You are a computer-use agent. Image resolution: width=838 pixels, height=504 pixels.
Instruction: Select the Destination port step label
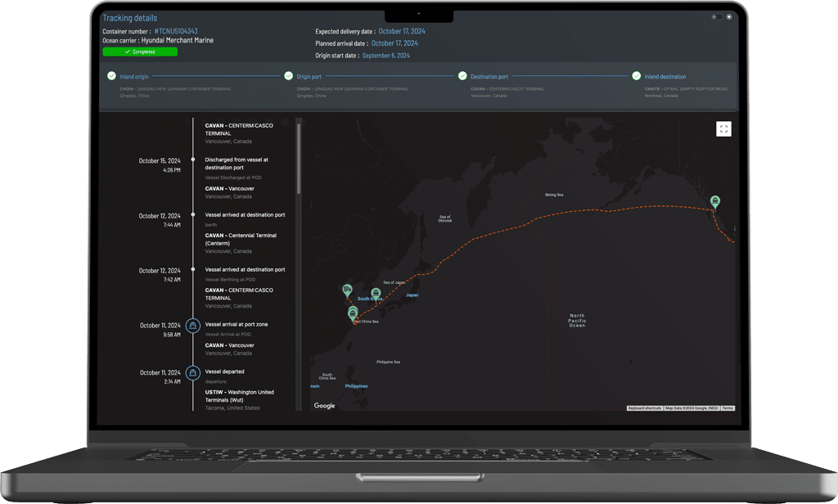(x=489, y=77)
